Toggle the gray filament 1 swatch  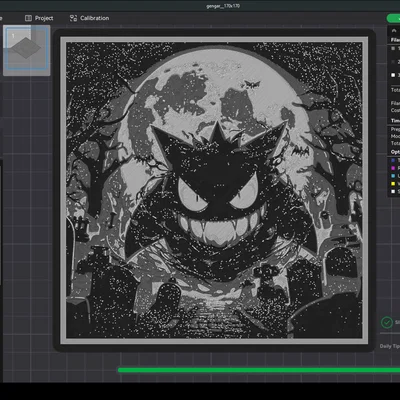point(393,49)
